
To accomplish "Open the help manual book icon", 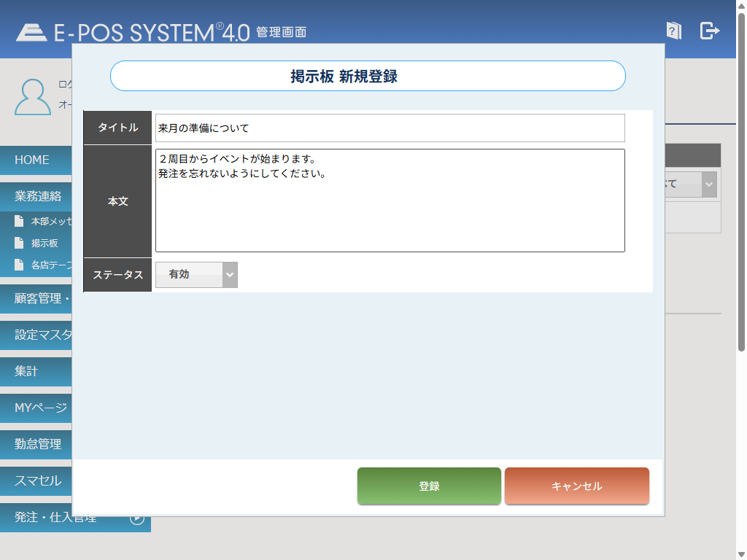I will point(674,31).
